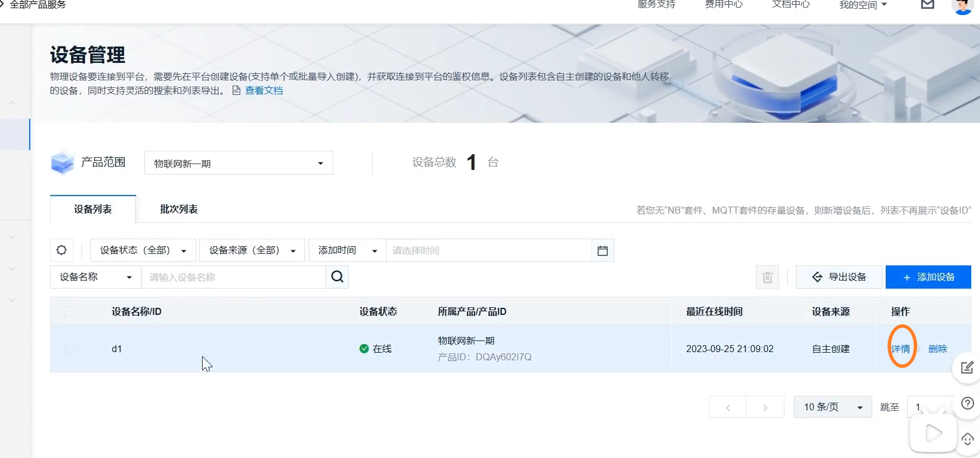Screen dimensions: 980x458
Task: Open the 设备状态（全部） filter dropdown
Action: pos(143,250)
